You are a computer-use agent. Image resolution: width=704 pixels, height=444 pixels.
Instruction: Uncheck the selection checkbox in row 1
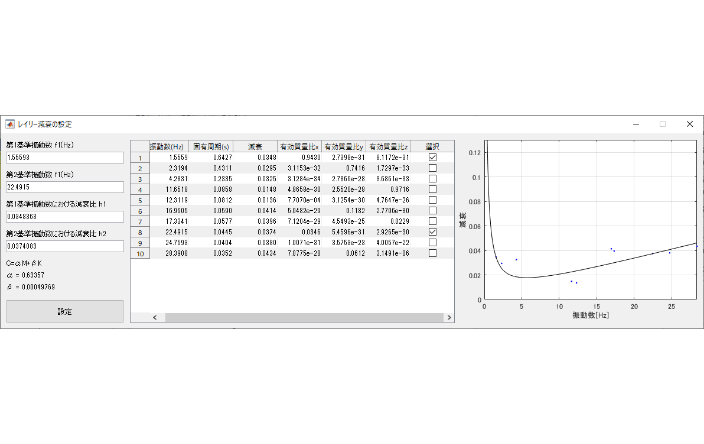click(432, 157)
